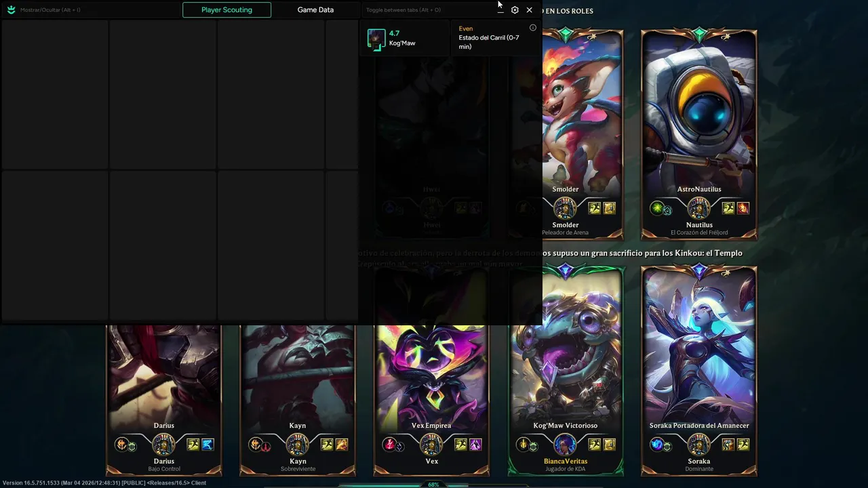This screenshot has width=868, height=488.
Task: Click Nautilus's Ignite summoner spell icon
Action: (743, 208)
